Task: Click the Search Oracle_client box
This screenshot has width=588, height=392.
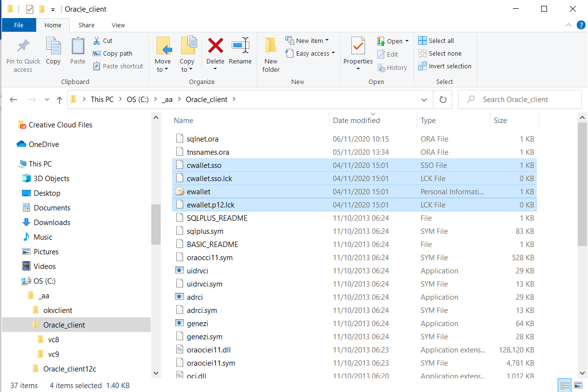Action: 520,100
